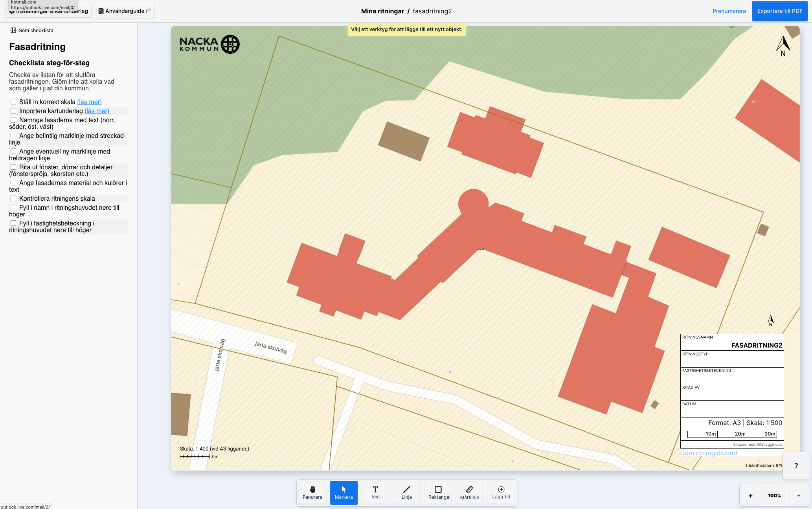The height and width of the screenshot is (509, 812).
Task: Tick 'Kontrollera ritningens skala' checkbox
Action: tap(13, 198)
